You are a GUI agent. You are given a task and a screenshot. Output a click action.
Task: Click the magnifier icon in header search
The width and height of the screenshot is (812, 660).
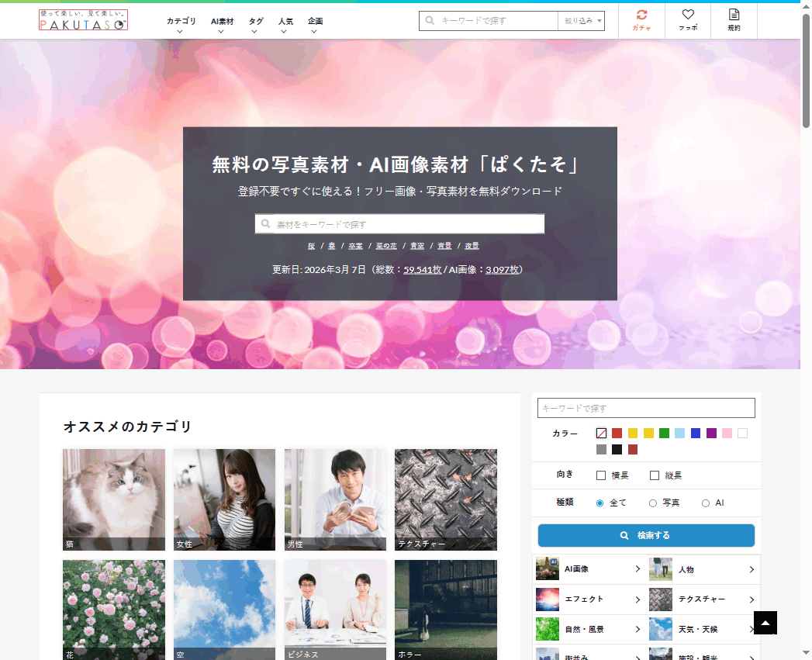429,21
